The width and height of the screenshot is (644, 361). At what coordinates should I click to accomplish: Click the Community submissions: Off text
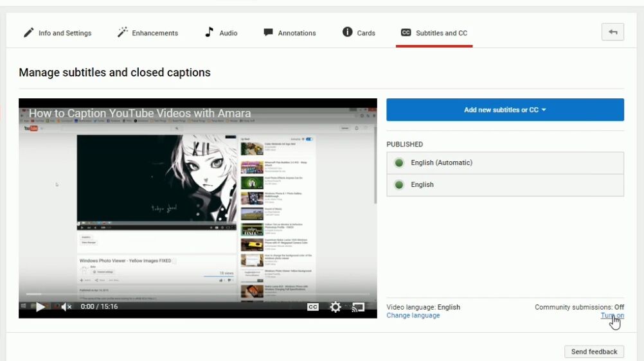click(x=579, y=307)
